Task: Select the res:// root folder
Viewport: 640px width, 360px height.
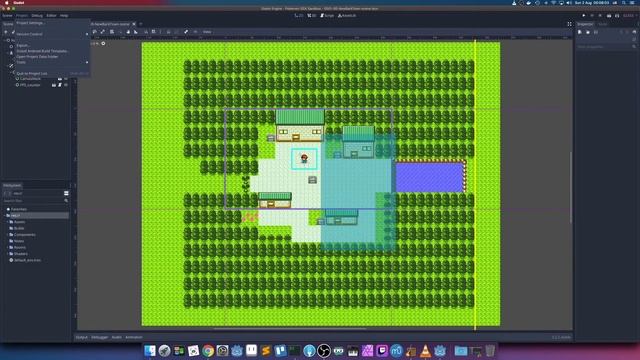Action: pyautogui.click(x=16, y=216)
